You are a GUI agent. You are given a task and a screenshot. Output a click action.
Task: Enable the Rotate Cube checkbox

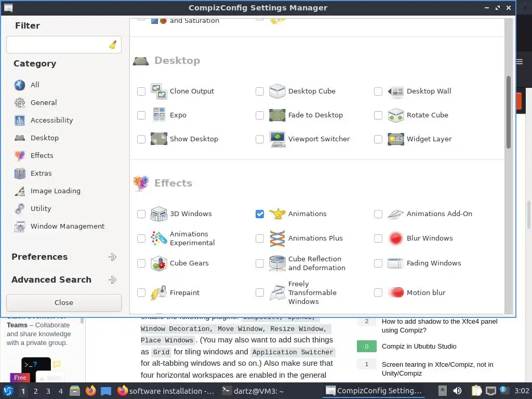click(x=378, y=115)
